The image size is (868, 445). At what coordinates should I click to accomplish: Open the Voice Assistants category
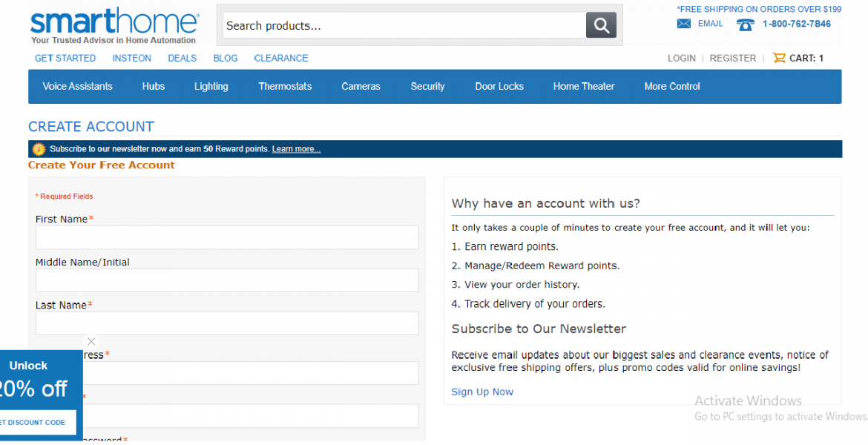(x=78, y=87)
